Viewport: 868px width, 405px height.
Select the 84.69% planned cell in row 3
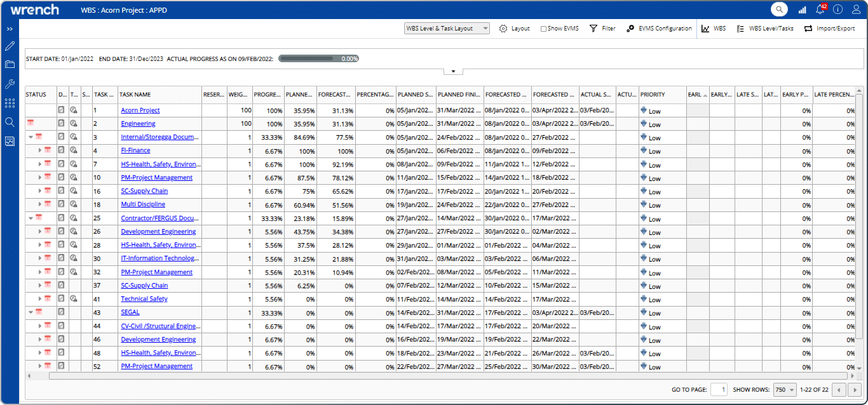301,137
